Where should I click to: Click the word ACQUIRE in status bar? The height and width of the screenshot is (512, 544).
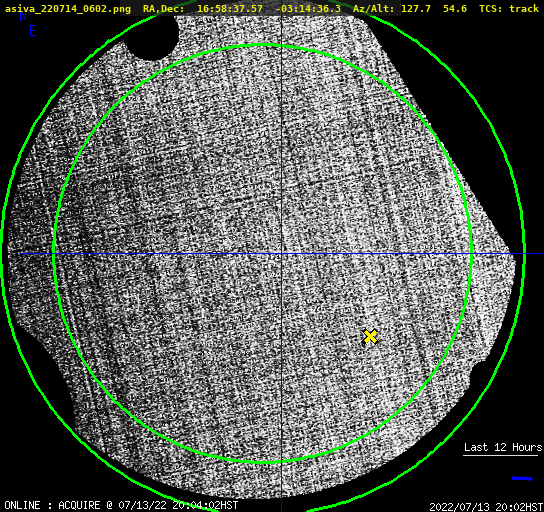click(79, 505)
